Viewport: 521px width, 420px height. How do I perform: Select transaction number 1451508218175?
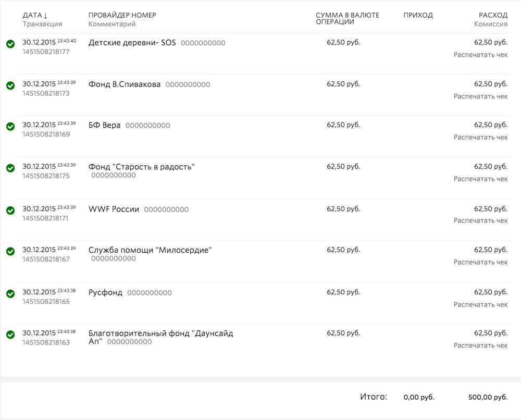(x=46, y=176)
